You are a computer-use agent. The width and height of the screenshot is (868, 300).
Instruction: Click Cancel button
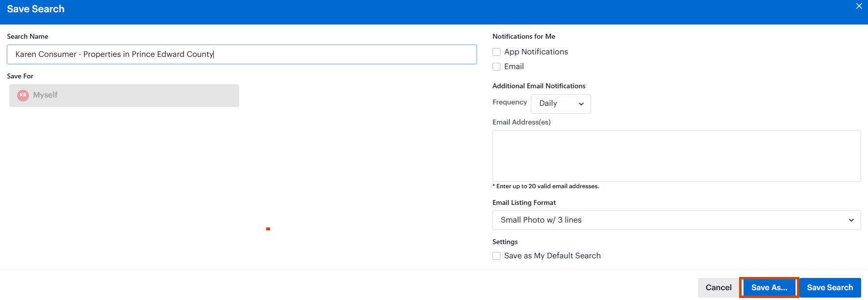(x=718, y=288)
